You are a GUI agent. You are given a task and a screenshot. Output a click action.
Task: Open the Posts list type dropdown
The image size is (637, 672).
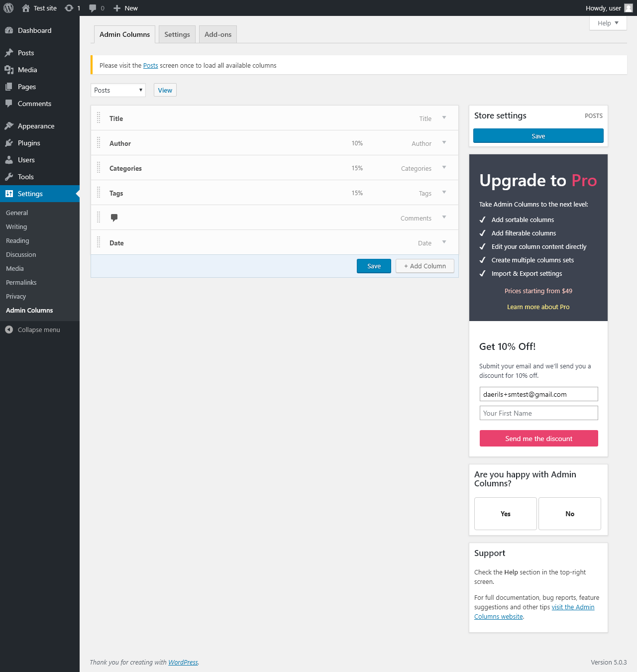point(118,90)
